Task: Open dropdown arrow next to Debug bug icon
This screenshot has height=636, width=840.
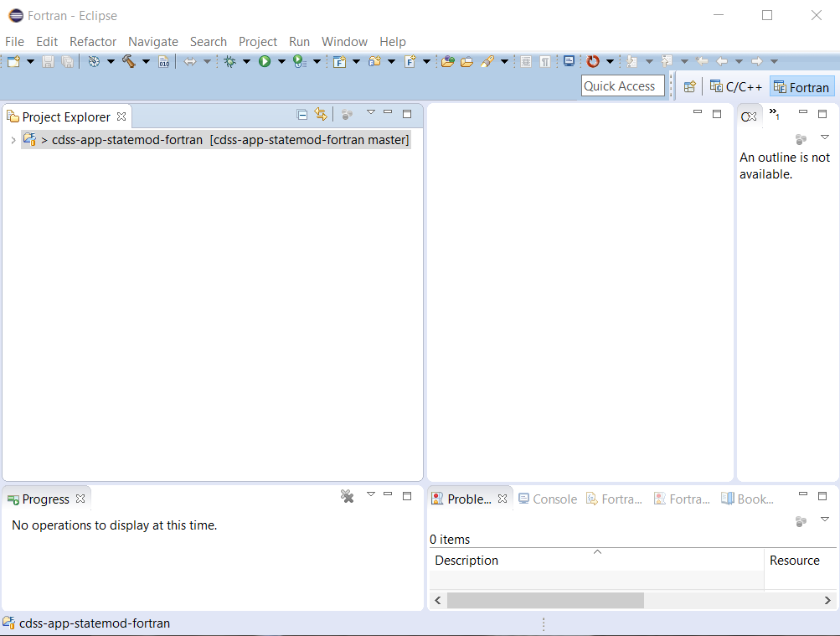Action: (x=246, y=62)
